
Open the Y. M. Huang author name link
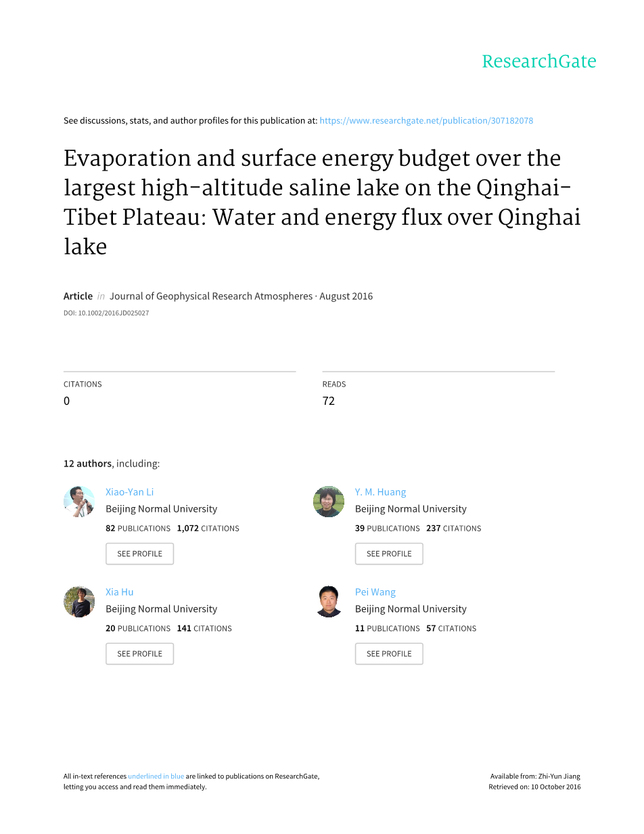tap(380, 492)
